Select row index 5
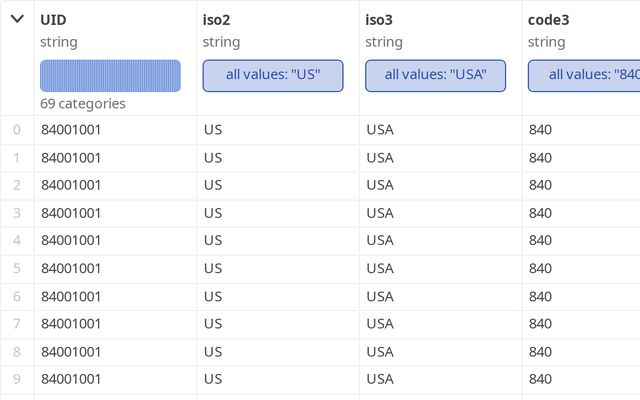640x400 pixels. [x=17, y=268]
